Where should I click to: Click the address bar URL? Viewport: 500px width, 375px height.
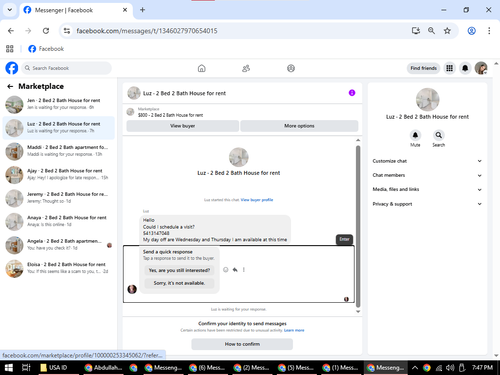coord(147,31)
